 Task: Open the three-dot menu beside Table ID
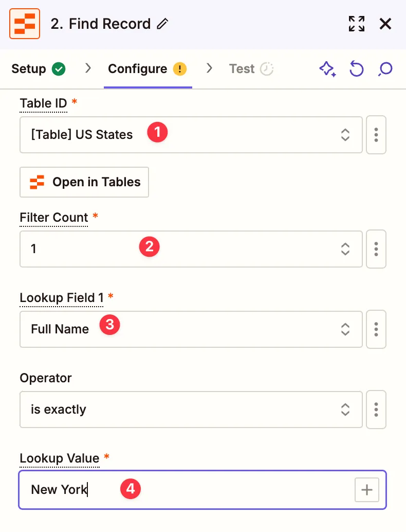(376, 135)
